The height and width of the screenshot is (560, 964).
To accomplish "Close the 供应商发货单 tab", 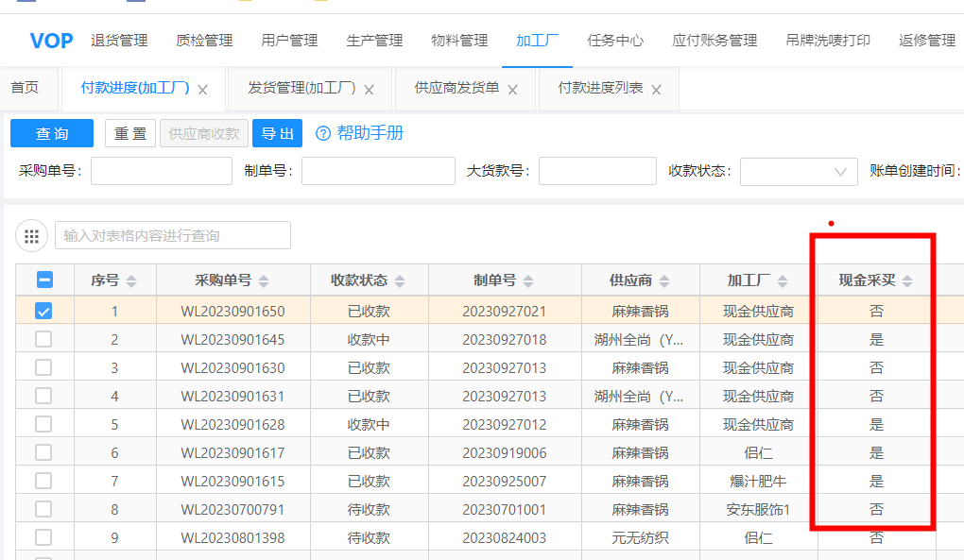I will [x=513, y=90].
